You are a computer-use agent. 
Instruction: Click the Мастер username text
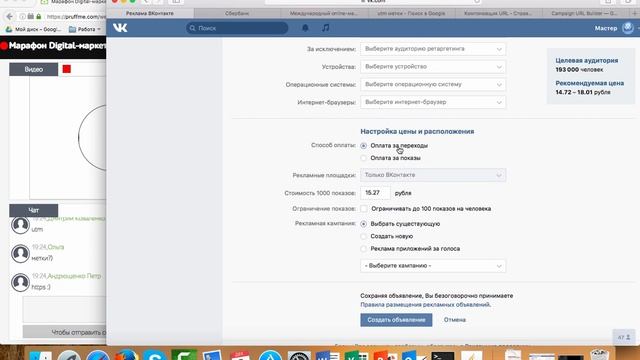[x=606, y=28]
